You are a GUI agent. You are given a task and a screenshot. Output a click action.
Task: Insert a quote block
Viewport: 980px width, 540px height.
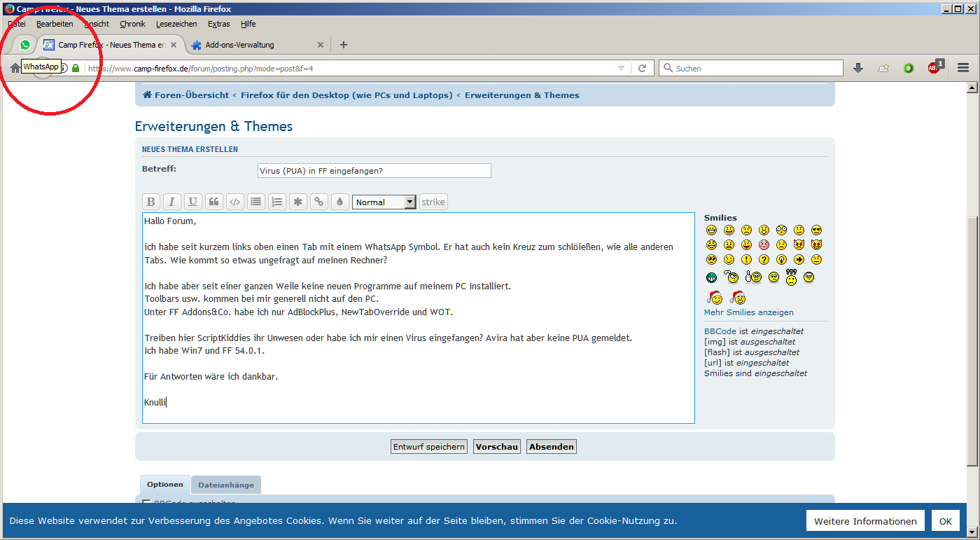point(214,202)
